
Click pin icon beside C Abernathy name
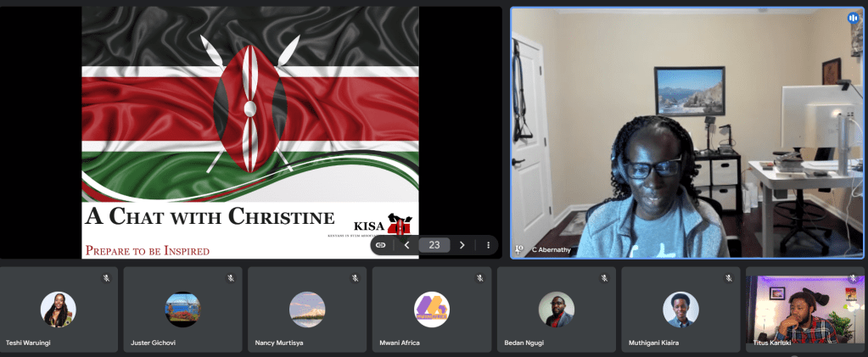click(519, 249)
